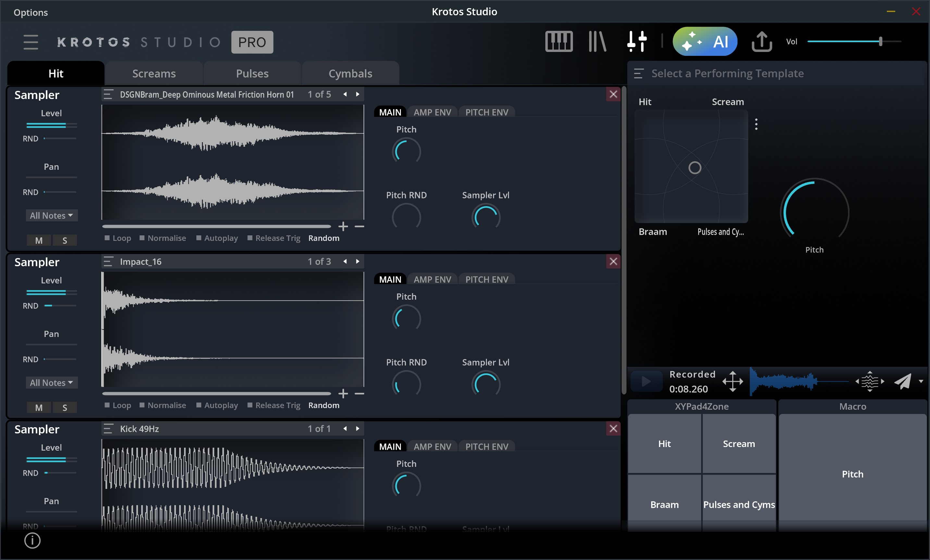Toggle Autoplay on DSGNBram sampler

(x=217, y=238)
